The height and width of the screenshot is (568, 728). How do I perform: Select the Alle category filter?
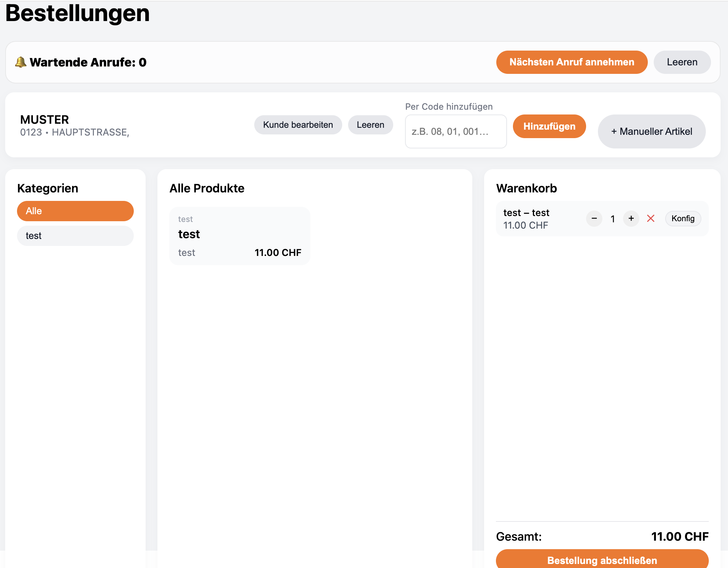pyautogui.click(x=75, y=211)
